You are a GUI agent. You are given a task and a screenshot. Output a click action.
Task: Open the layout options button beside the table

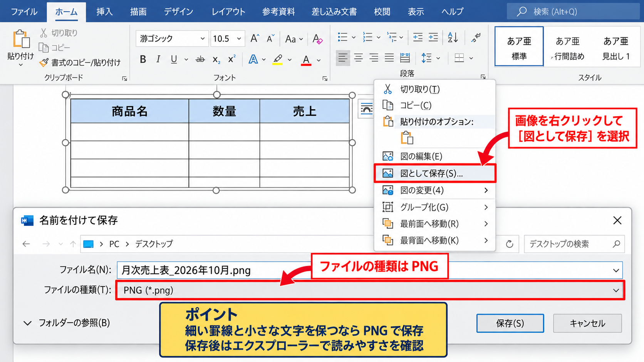pyautogui.click(x=366, y=109)
